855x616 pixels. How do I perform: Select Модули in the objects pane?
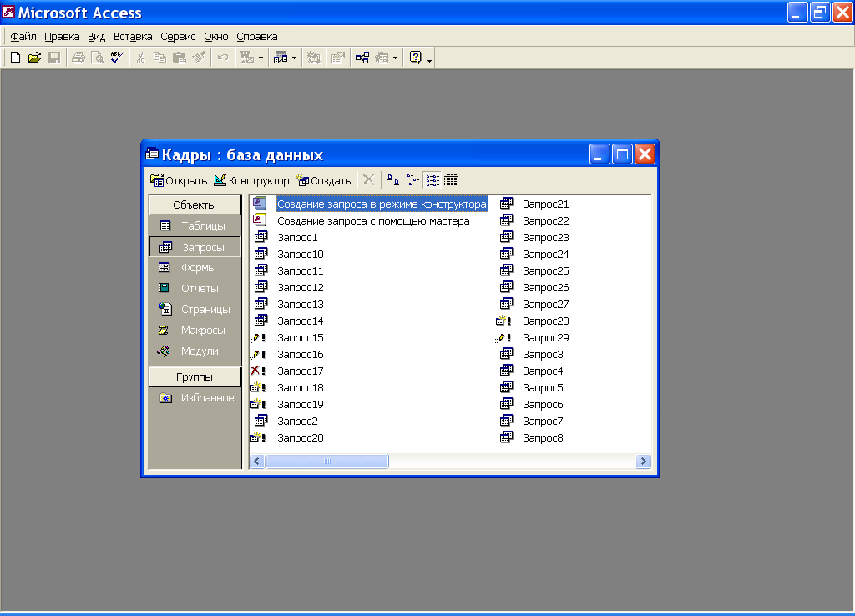(195, 351)
